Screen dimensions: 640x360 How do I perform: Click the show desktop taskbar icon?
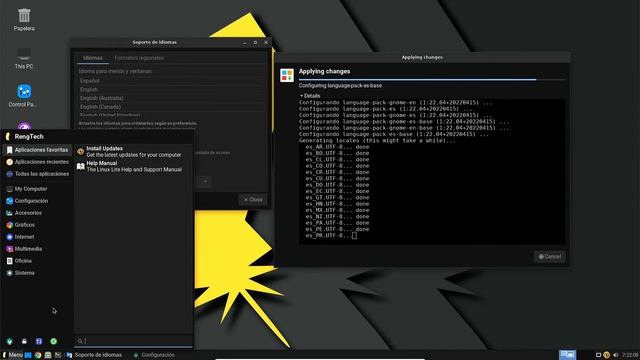point(28,355)
